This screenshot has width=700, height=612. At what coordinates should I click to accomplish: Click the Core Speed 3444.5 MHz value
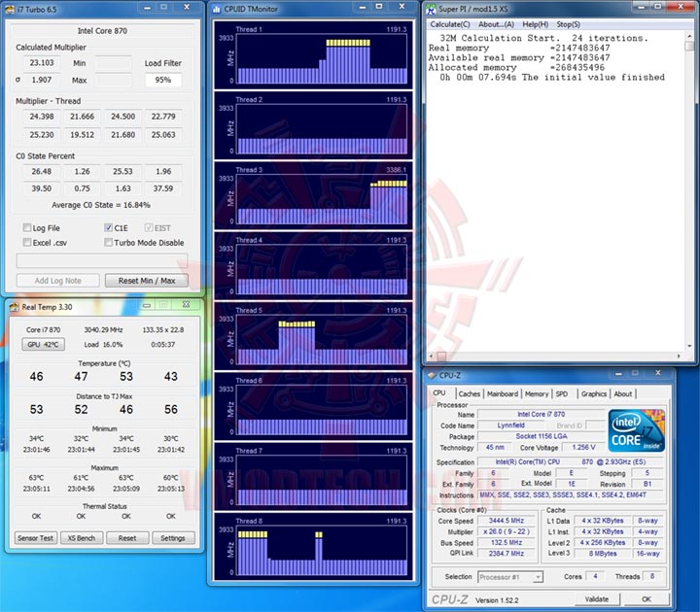coord(507,521)
